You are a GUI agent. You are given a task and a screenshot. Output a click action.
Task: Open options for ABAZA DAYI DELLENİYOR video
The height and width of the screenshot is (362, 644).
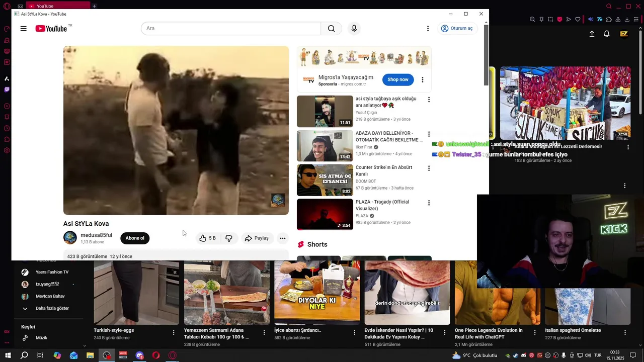(429, 134)
